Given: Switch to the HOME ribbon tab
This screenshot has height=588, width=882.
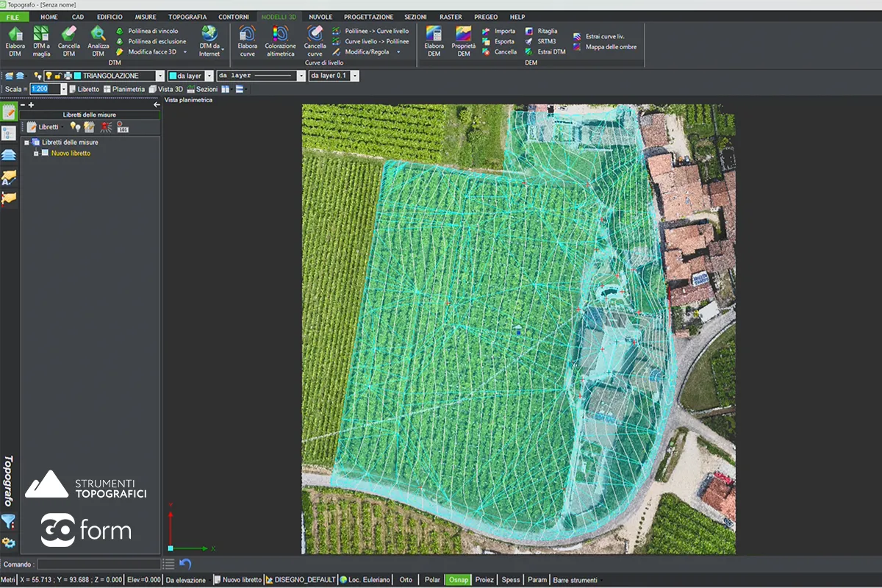Looking at the screenshot, I should point(49,16).
